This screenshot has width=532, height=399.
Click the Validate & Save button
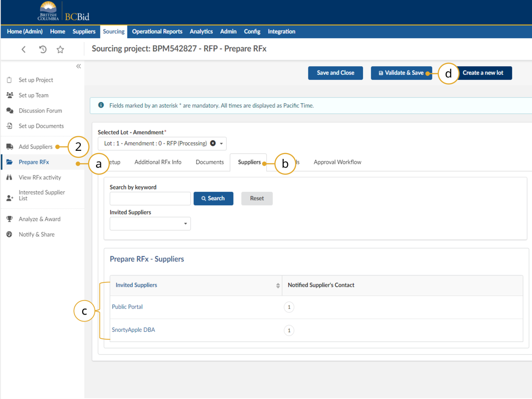[401, 73]
